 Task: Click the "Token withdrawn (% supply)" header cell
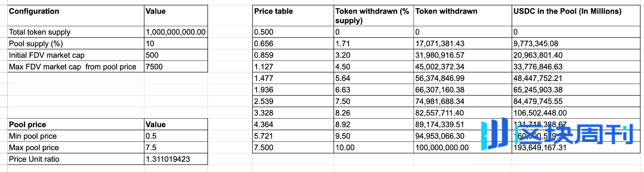pyautogui.click(x=373, y=16)
